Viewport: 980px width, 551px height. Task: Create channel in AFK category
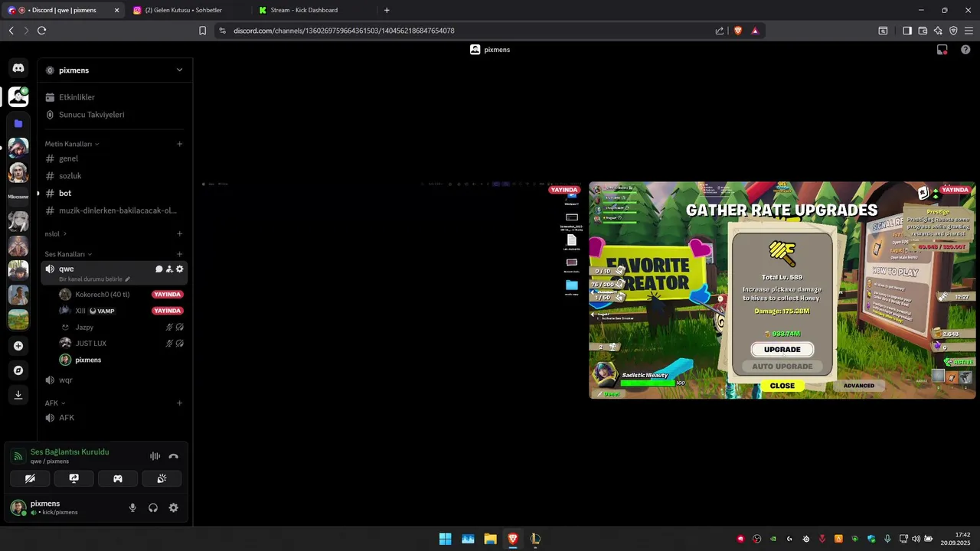[180, 403]
